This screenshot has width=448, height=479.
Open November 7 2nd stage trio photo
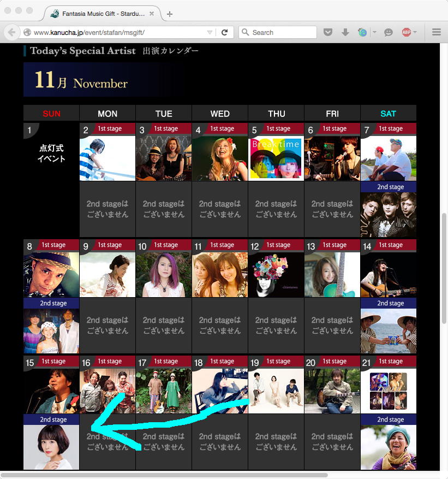(388, 215)
